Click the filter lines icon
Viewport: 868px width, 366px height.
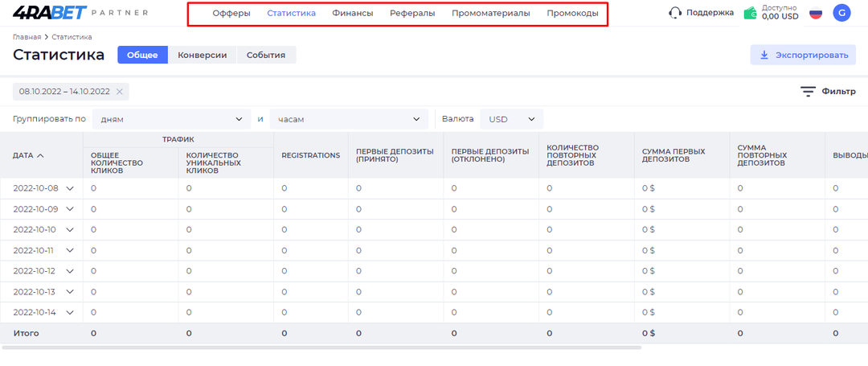pyautogui.click(x=809, y=92)
